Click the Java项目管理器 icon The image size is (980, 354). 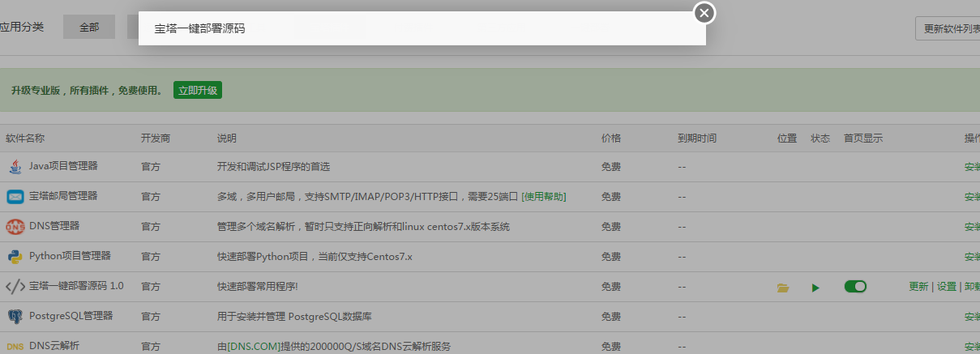tap(15, 167)
